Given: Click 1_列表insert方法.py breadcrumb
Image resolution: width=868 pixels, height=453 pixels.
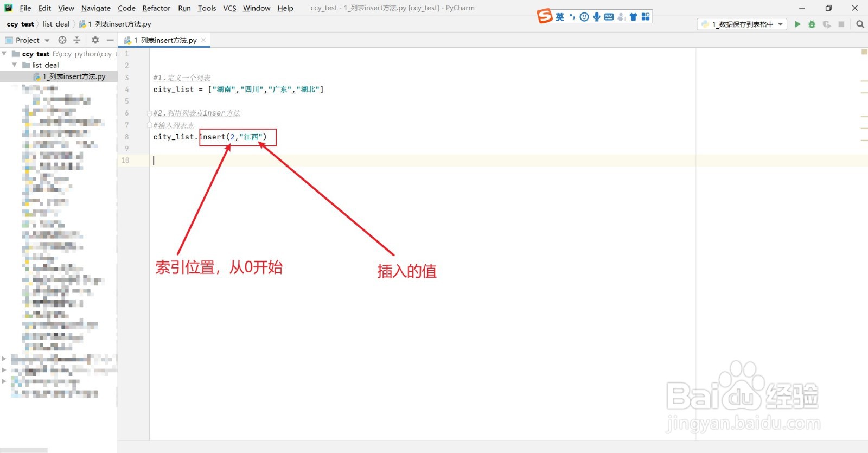Looking at the screenshot, I should (115, 24).
